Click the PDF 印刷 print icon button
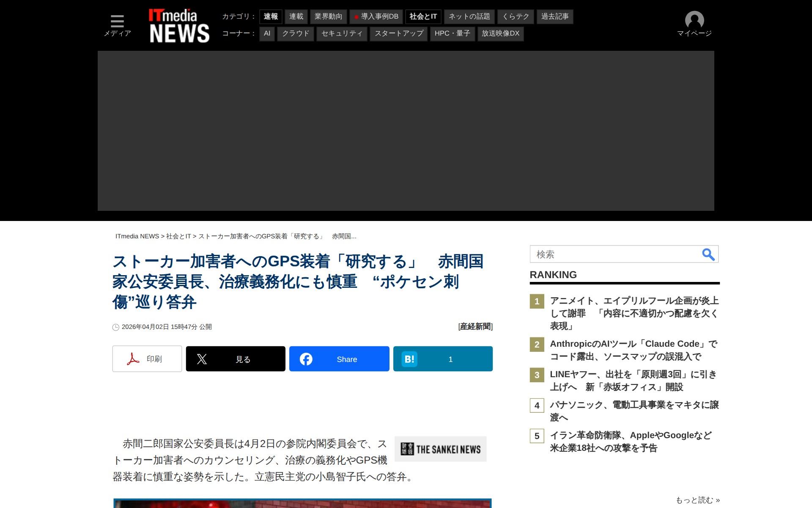Image resolution: width=812 pixels, height=508 pixels. (x=147, y=359)
